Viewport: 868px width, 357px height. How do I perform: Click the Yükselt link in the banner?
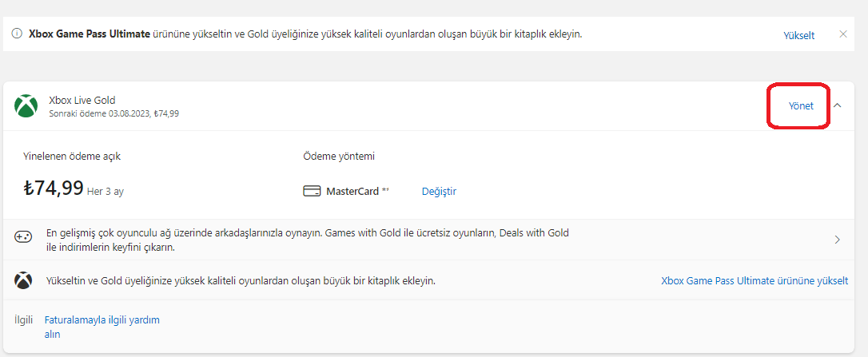click(x=798, y=35)
